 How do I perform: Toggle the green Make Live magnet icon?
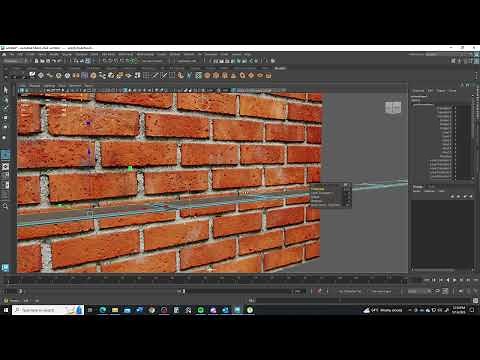(x=133, y=61)
